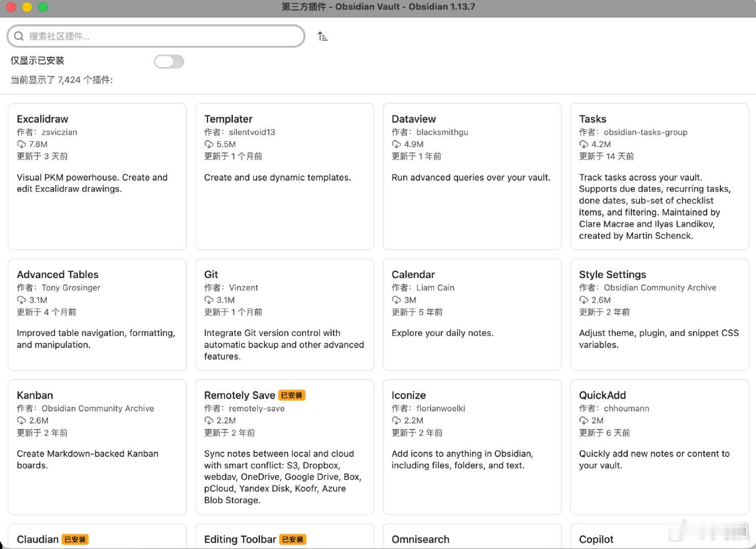
Task: Click the download icon on Kanban card
Action: (21, 420)
